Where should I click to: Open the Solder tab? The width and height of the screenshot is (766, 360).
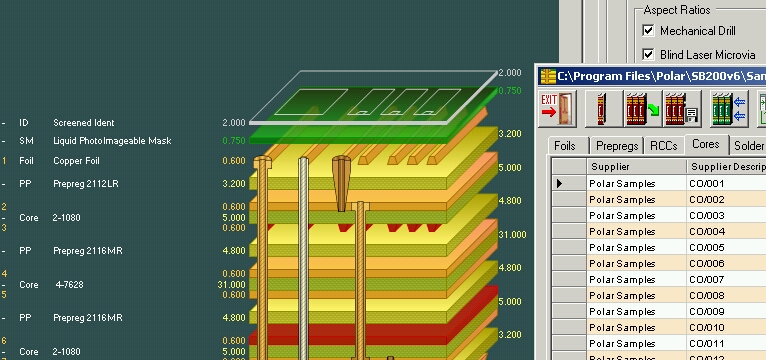pos(747,146)
